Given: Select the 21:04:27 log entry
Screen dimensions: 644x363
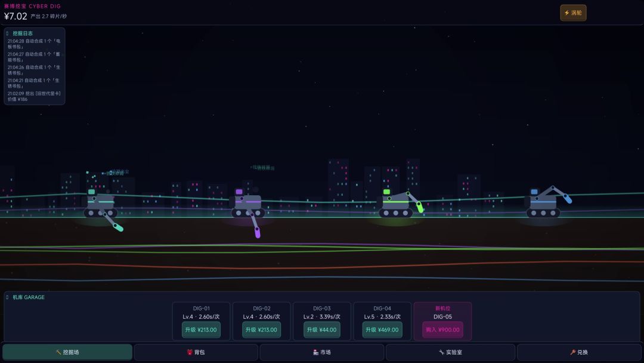Looking at the screenshot, I should coord(34,57).
